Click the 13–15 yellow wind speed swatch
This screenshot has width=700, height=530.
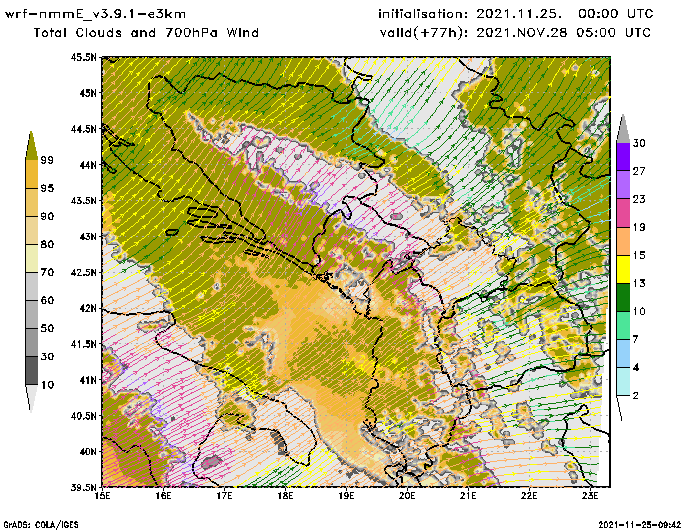pos(623,269)
